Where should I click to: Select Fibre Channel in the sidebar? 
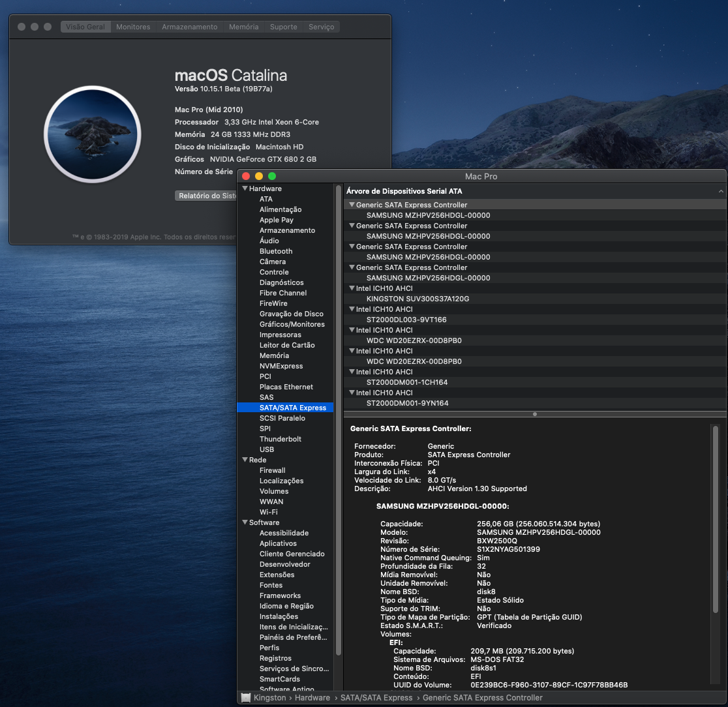tap(282, 293)
